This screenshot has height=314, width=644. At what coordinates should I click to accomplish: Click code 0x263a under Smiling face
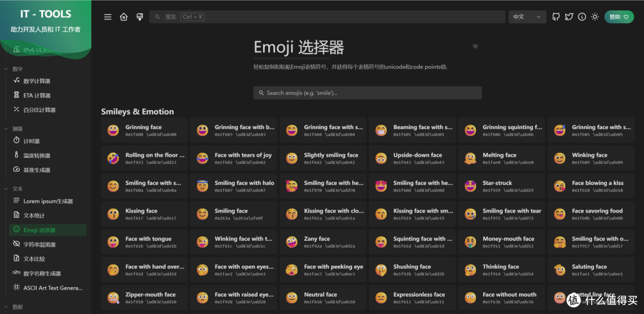click(x=222, y=218)
